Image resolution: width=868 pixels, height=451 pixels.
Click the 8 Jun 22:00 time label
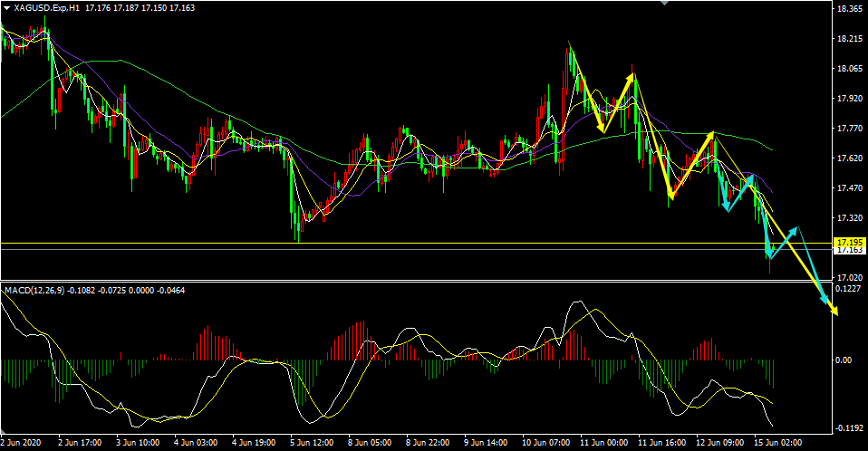coord(428,443)
